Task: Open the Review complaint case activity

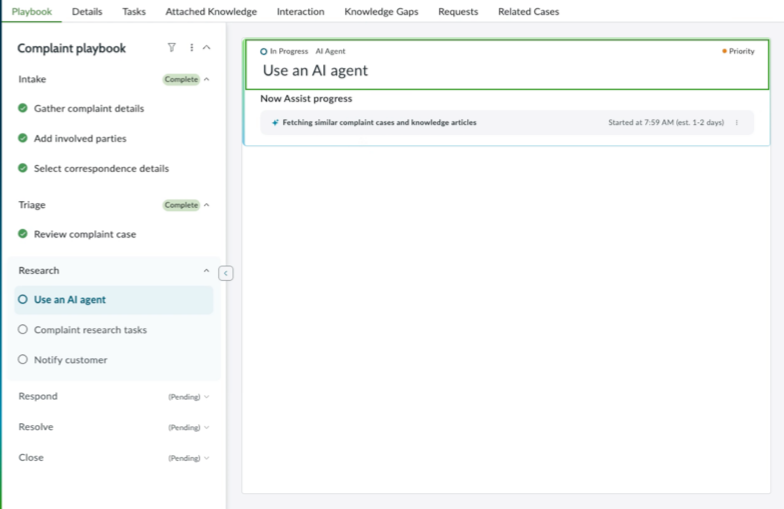Action: [x=85, y=234]
